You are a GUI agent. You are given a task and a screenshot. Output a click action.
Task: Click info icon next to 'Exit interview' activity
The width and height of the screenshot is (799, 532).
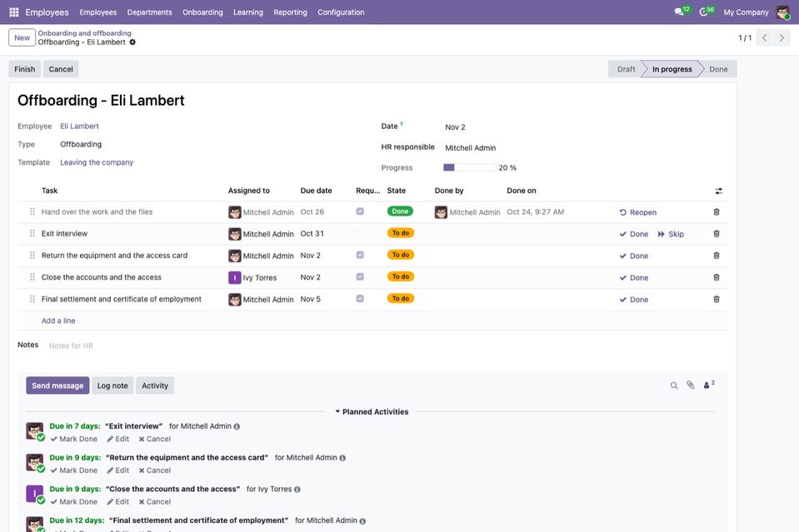pyautogui.click(x=237, y=426)
